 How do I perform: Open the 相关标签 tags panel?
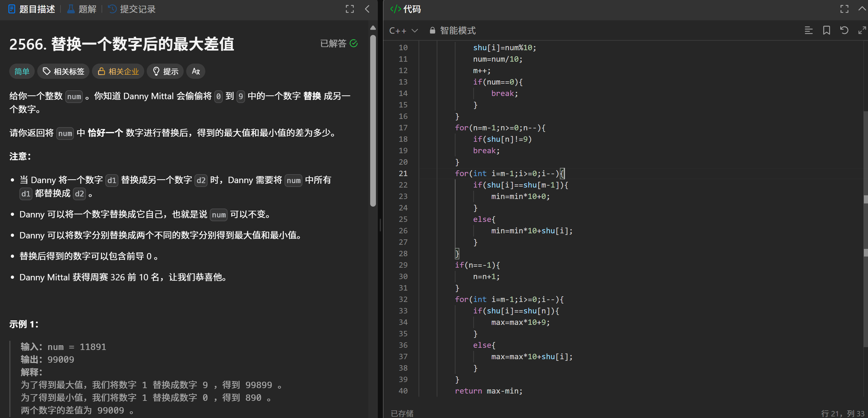click(63, 71)
